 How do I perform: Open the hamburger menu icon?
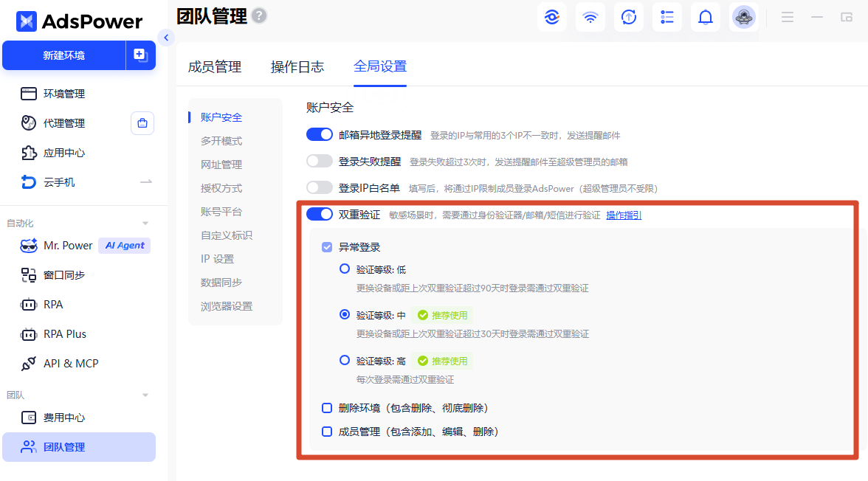tap(787, 17)
